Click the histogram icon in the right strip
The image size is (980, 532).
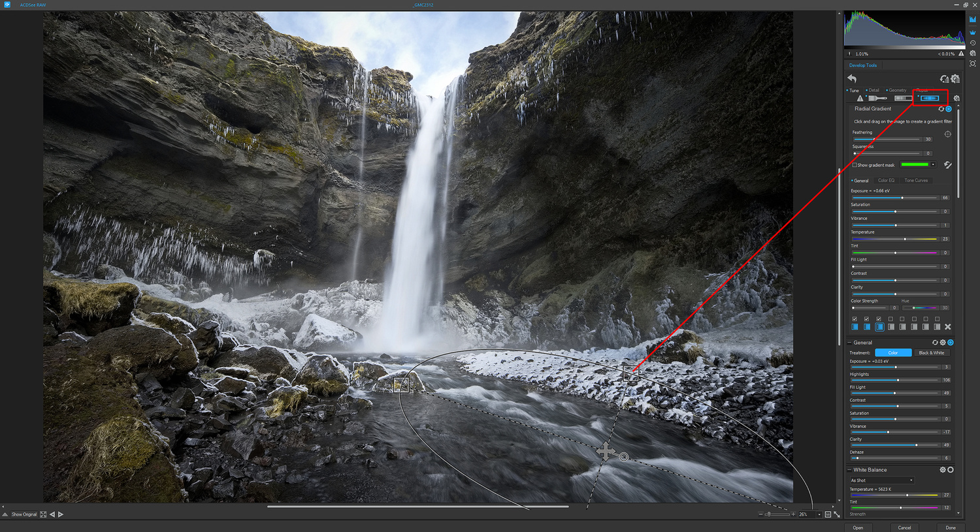(973, 20)
